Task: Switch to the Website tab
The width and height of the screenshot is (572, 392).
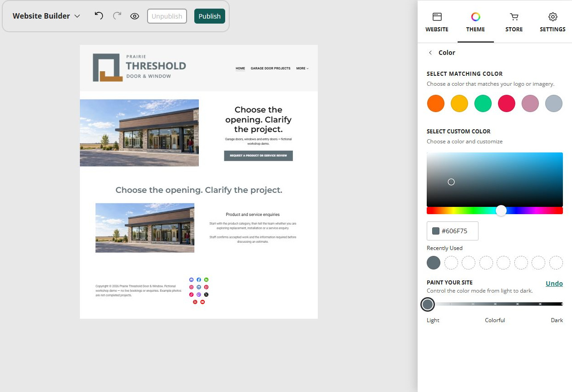Action: pos(437,22)
